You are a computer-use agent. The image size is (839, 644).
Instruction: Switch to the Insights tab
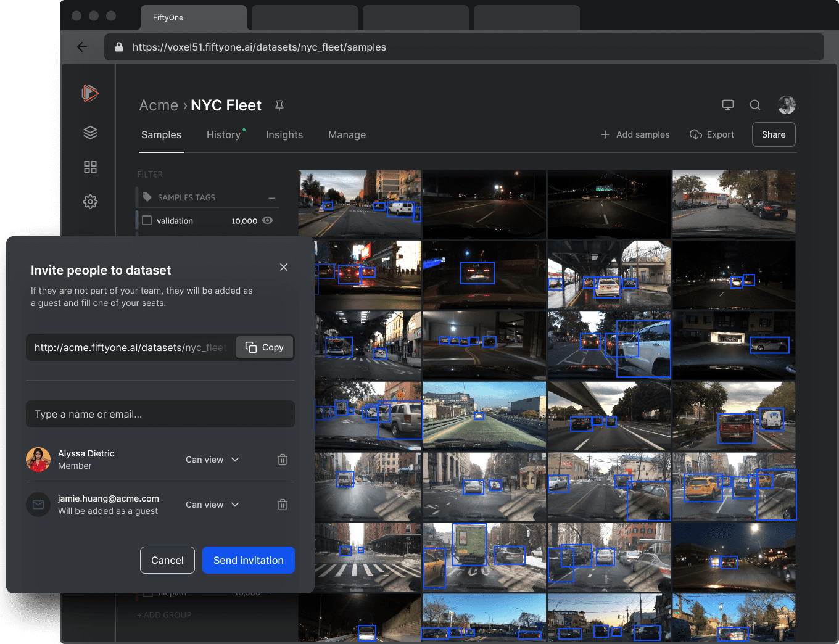coord(284,134)
